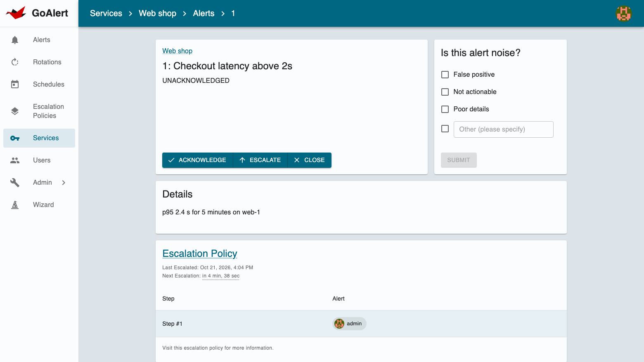Click 'Is this alert noise?' heading
This screenshot has width=644, height=362.
(481, 53)
